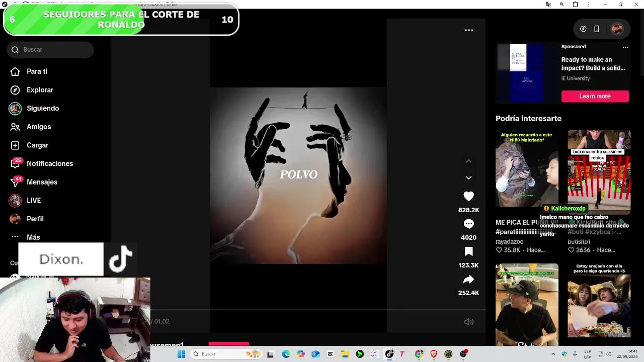Open profile avatar at top right
The width and height of the screenshot is (644, 362).
(x=617, y=29)
